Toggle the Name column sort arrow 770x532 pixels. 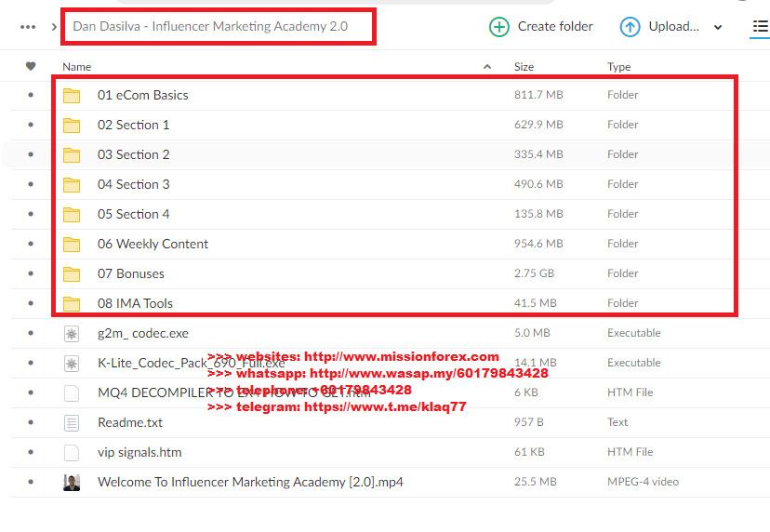coord(488,67)
